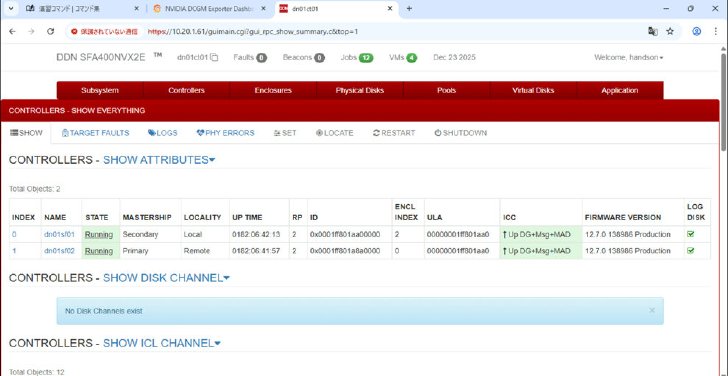Screen dimensions: 728x376
Task: Click the ID value 0x0001ff801aa00000
Action: (345, 234)
